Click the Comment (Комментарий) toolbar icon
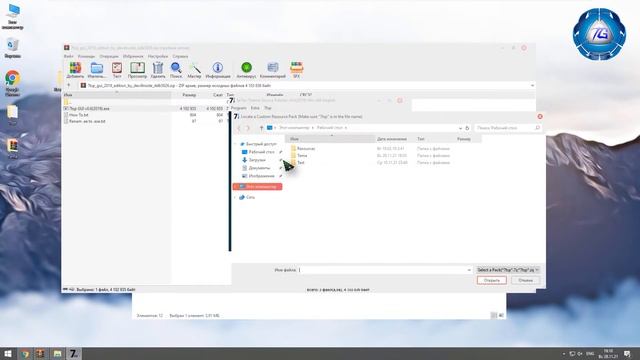This screenshot has width=640, height=360. 273,70
